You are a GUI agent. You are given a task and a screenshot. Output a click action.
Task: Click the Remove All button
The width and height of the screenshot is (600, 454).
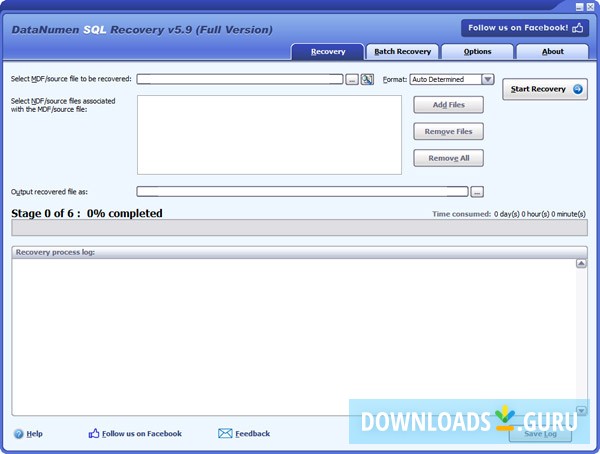point(448,158)
